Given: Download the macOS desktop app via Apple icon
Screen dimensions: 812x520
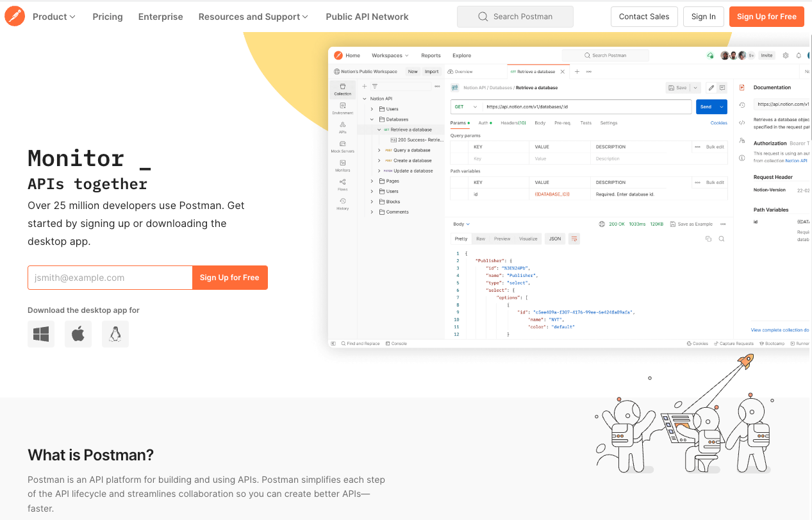Looking at the screenshot, I should pos(78,334).
